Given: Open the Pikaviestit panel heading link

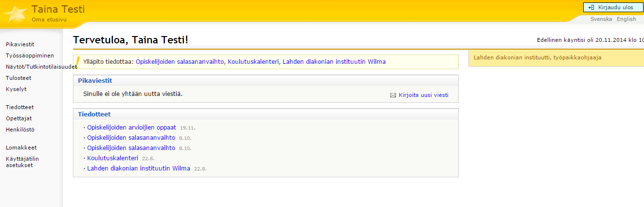Looking at the screenshot, I should click(95, 80).
